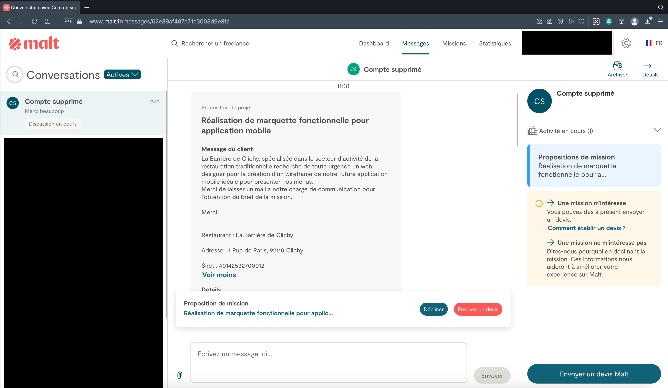Click Une mission m'intéresse option
Viewport: 668px width, 388px height.
point(591,203)
